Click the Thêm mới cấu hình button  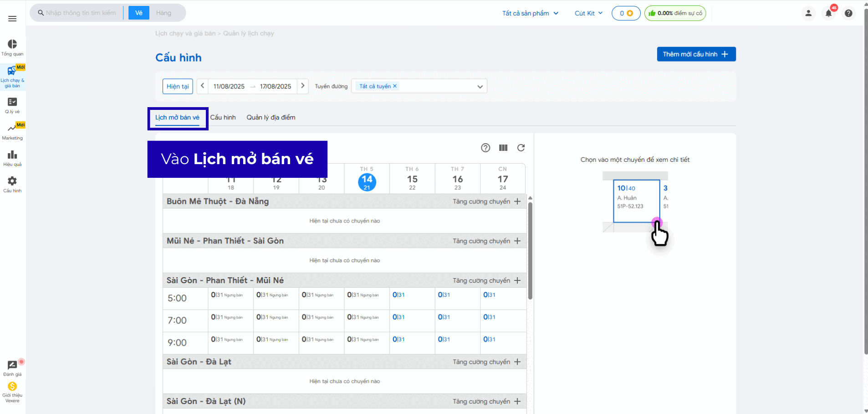696,54
